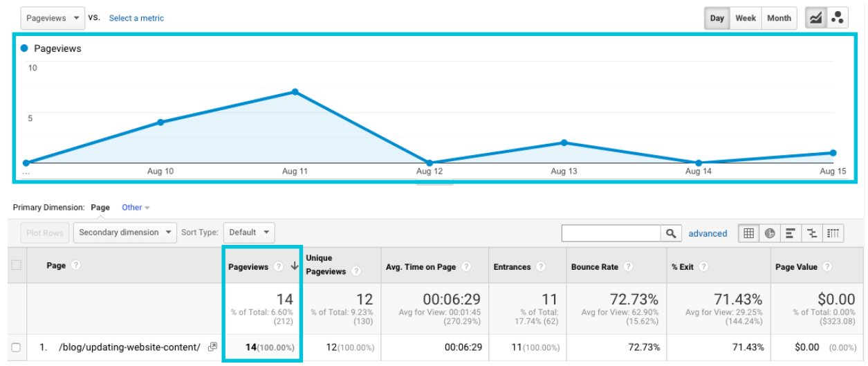Open the advanced filter link
868x366 pixels.
pyautogui.click(x=707, y=234)
